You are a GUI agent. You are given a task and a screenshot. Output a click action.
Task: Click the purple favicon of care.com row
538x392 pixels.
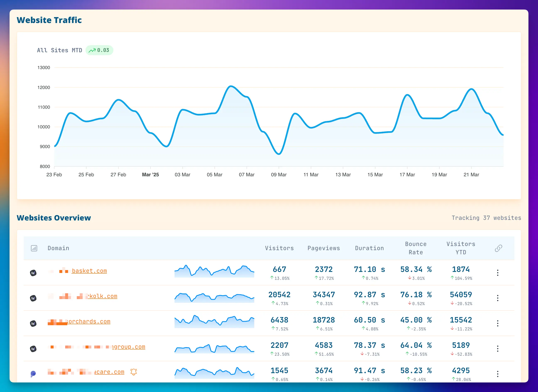pos(33,374)
